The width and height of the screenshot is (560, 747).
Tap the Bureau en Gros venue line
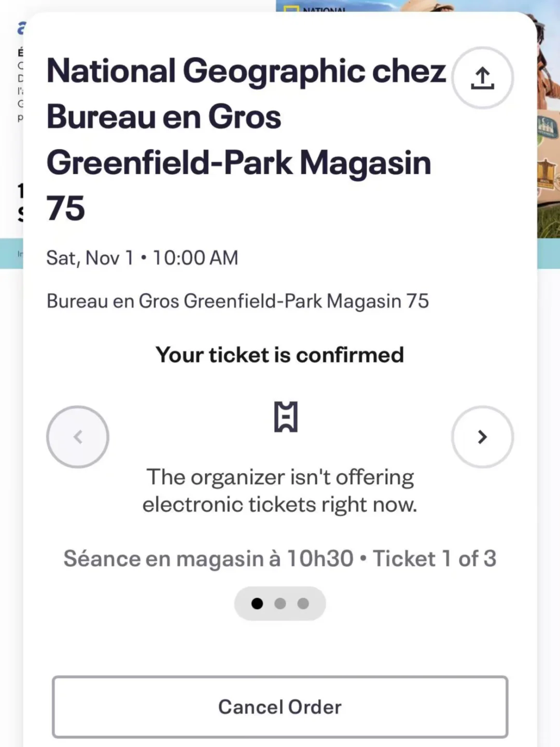pos(237,301)
